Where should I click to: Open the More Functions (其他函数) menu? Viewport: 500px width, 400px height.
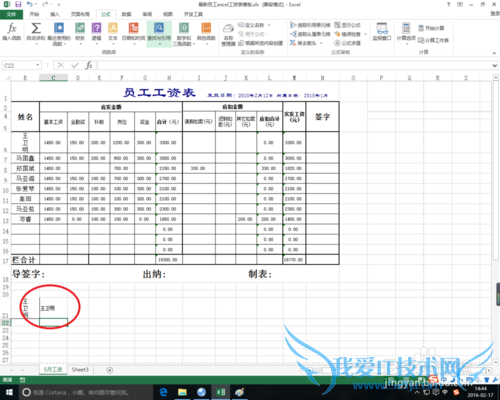[206, 33]
